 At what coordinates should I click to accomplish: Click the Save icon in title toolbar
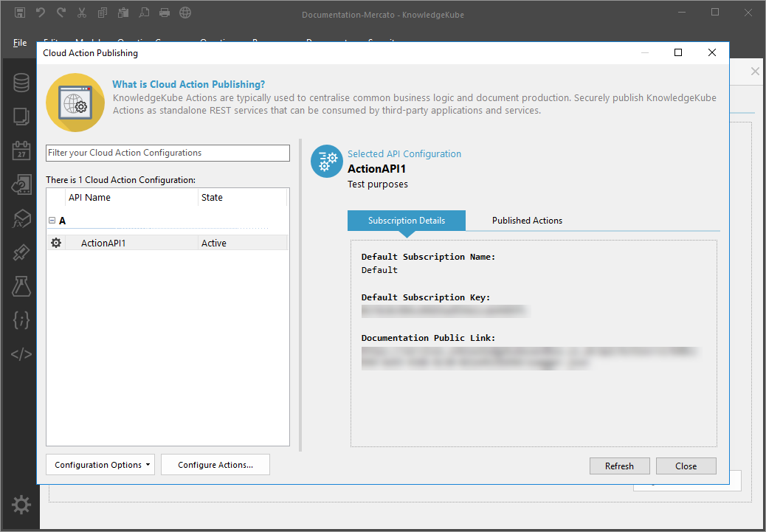coord(19,13)
